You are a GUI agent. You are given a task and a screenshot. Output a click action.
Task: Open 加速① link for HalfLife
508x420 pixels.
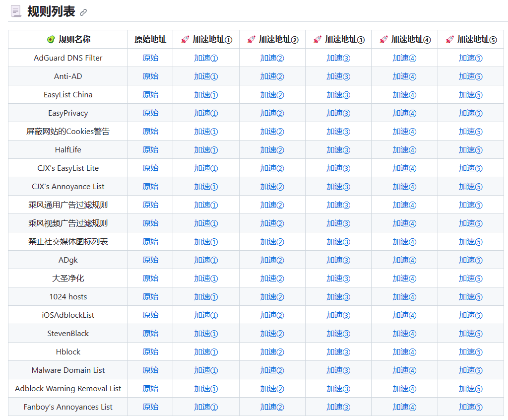point(206,150)
